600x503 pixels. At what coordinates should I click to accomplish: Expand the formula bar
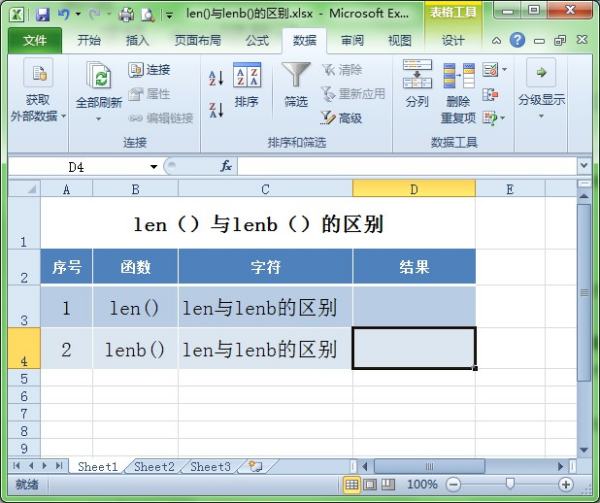click(x=584, y=166)
